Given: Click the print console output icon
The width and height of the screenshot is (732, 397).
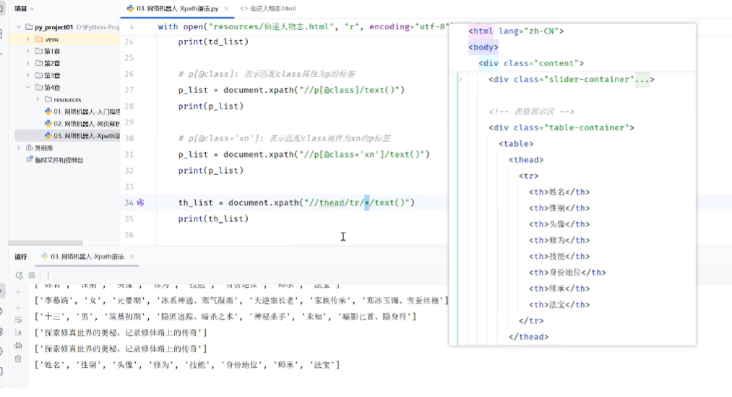Looking at the screenshot, I should coord(18,346).
